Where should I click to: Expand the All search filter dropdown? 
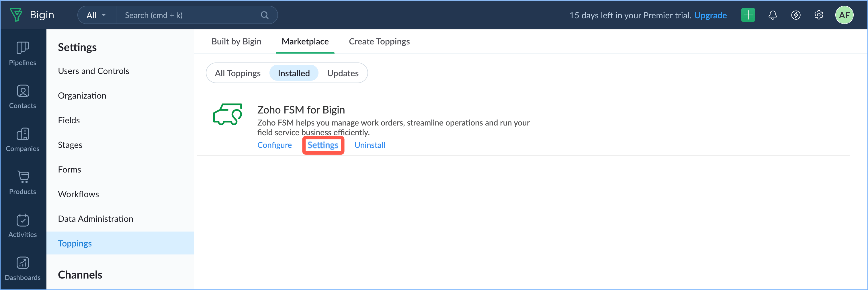click(x=97, y=15)
